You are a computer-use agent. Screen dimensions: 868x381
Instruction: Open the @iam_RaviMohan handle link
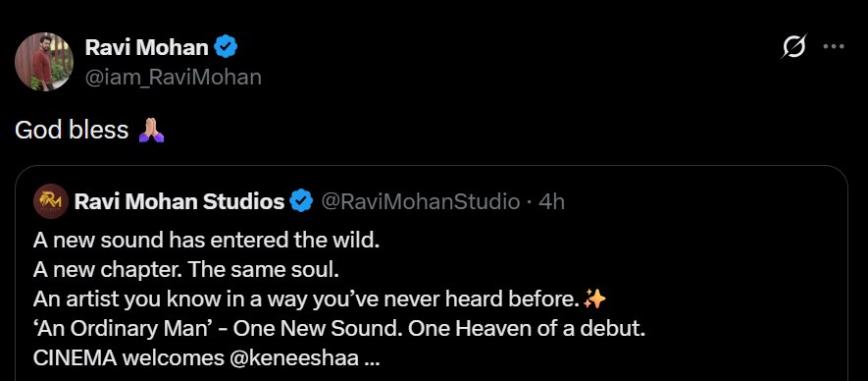pyautogui.click(x=173, y=78)
